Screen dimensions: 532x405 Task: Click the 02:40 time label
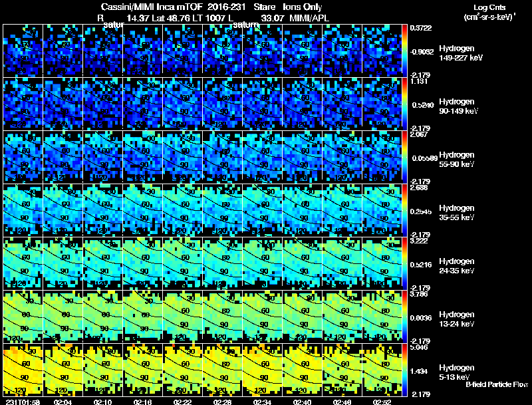(303, 402)
